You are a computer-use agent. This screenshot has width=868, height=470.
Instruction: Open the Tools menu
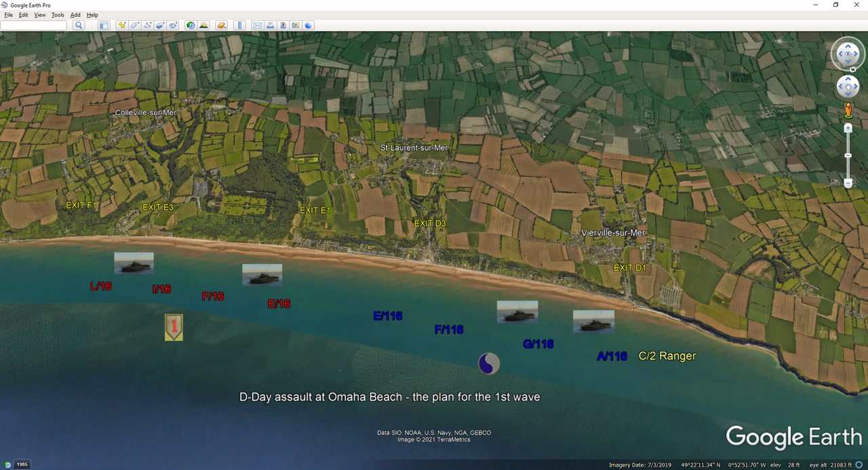pyautogui.click(x=57, y=14)
